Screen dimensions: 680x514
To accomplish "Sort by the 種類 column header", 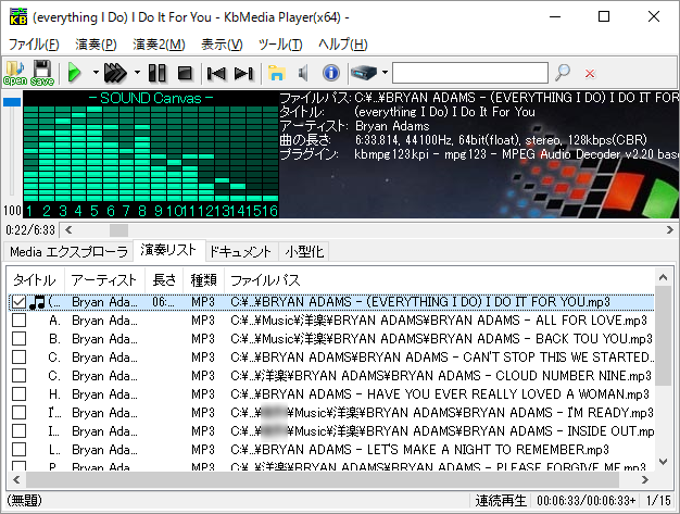I will click(204, 280).
